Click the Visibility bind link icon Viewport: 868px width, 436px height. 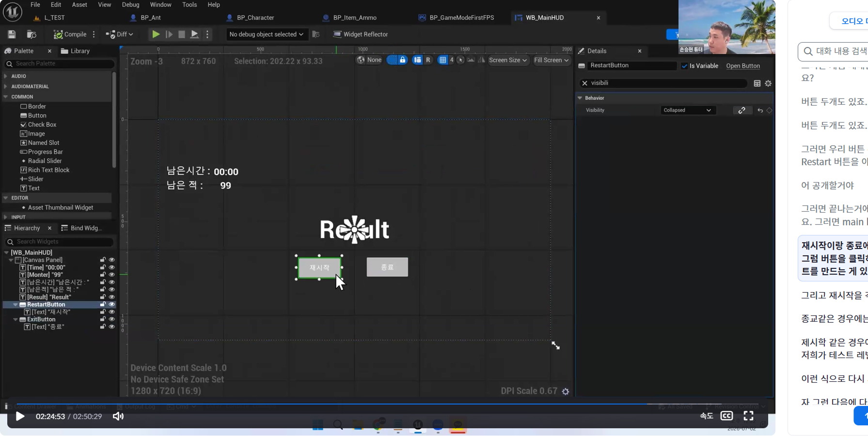click(742, 110)
